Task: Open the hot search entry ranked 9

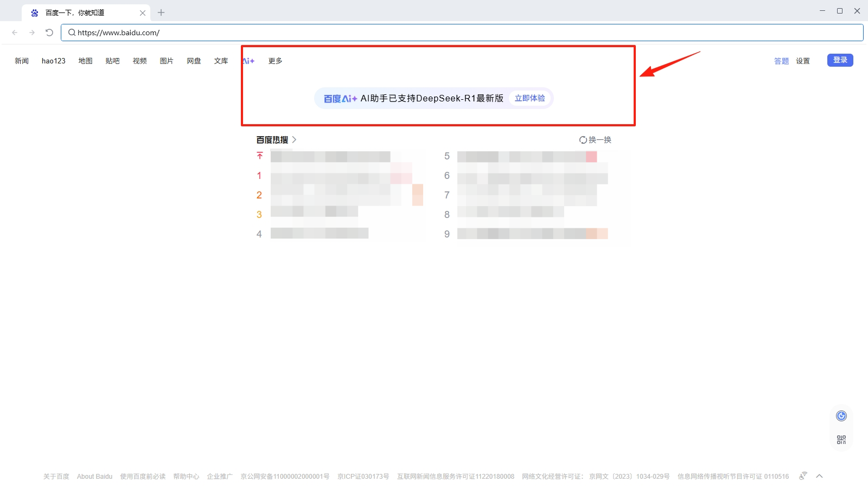Action: (526, 234)
